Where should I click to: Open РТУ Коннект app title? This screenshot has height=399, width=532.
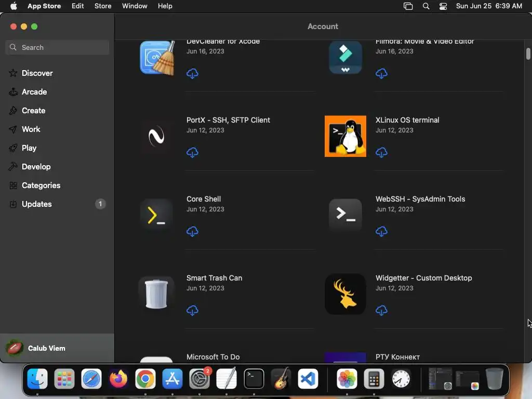pos(397,357)
